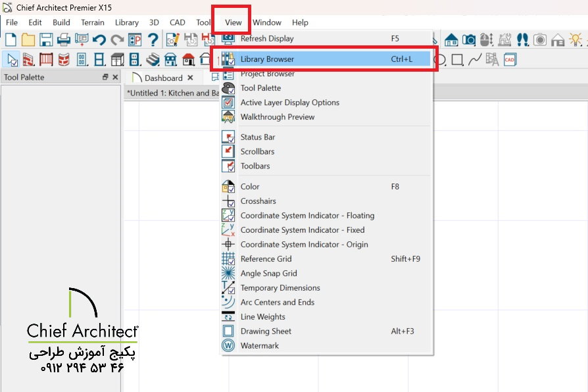Click the CAD block icon

(510, 59)
